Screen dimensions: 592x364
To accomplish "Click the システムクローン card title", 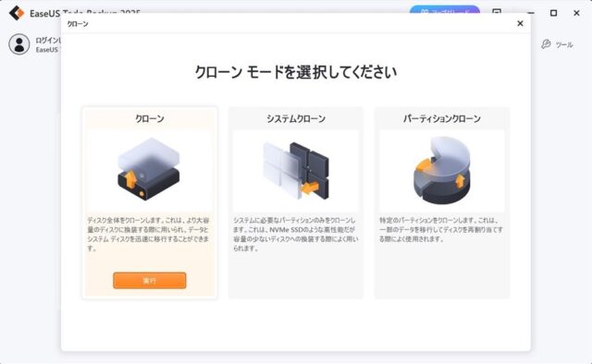I will pos(296,119).
